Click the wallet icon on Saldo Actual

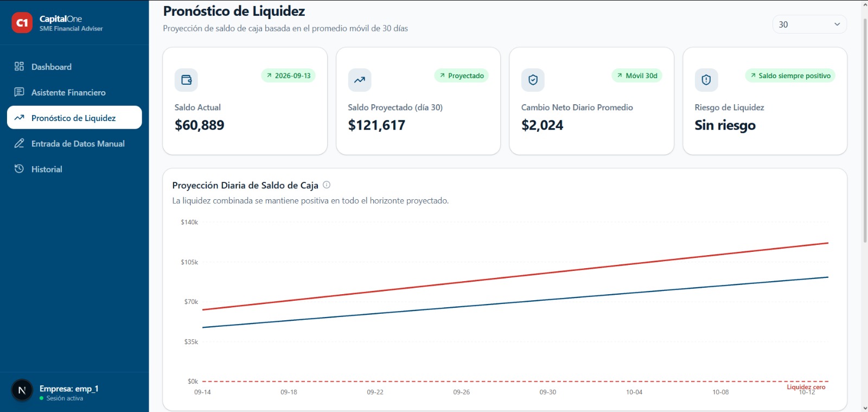click(x=186, y=80)
